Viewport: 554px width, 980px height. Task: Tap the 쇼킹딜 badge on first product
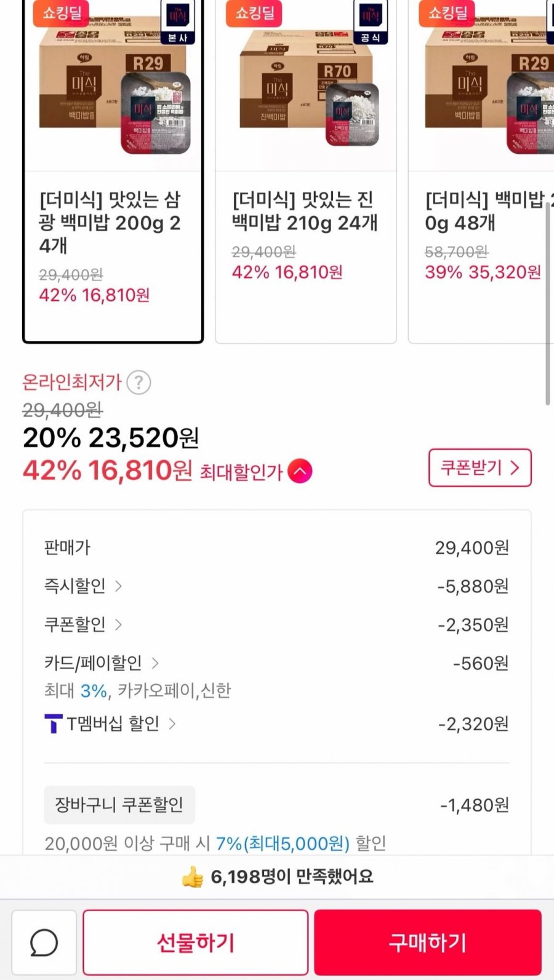click(x=62, y=12)
